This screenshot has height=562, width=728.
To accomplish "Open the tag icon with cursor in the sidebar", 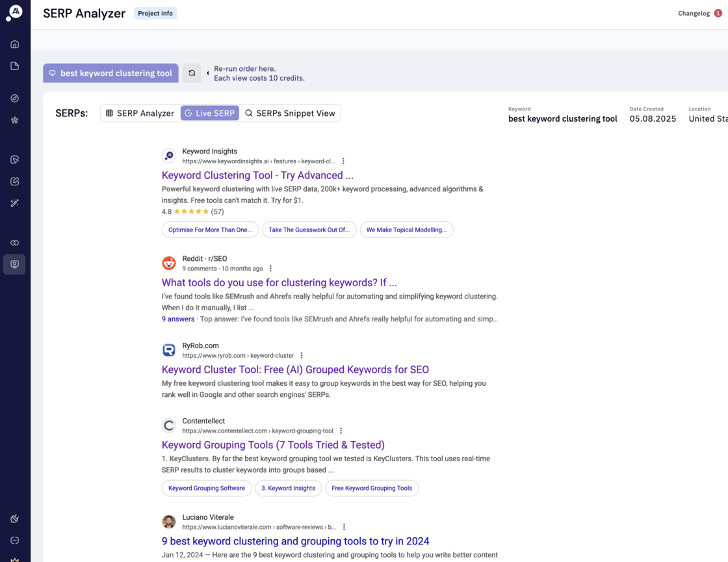I will pyautogui.click(x=15, y=160).
